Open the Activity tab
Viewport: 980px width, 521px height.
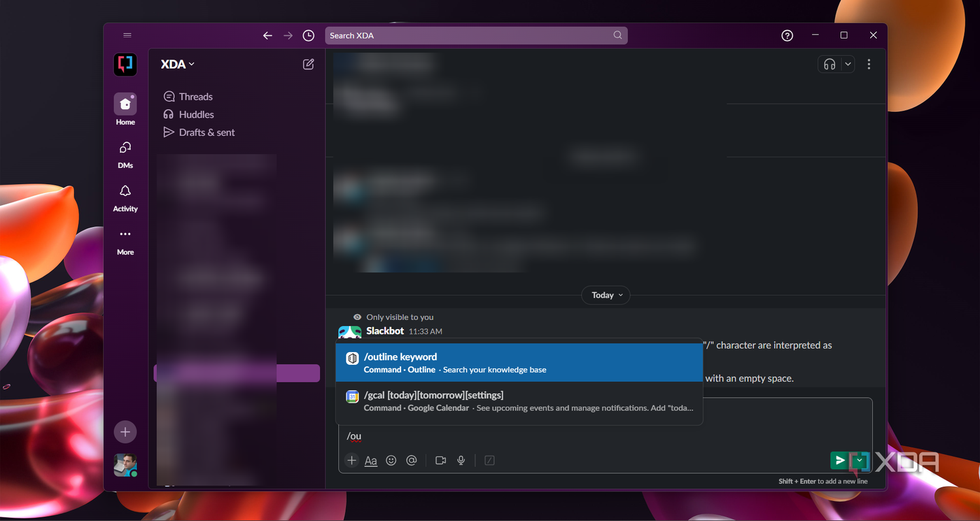[125, 198]
